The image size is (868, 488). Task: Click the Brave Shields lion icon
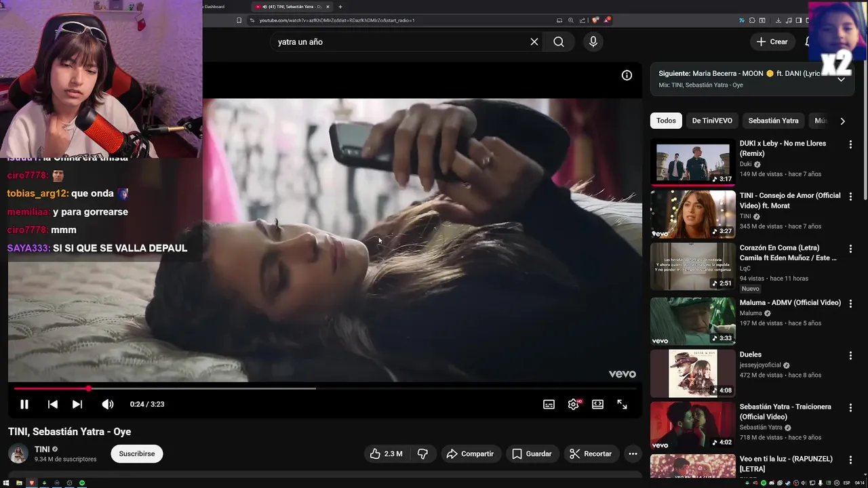pos(595,20)
